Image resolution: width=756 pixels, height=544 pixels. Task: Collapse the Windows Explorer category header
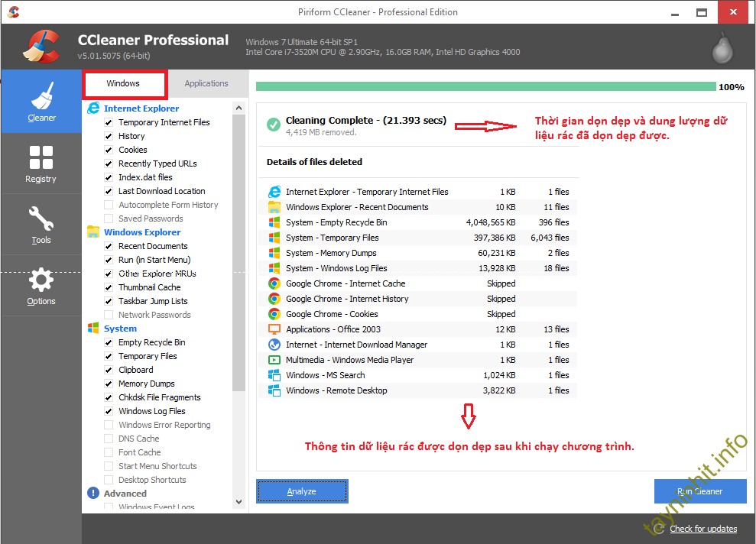coord(141,232)
